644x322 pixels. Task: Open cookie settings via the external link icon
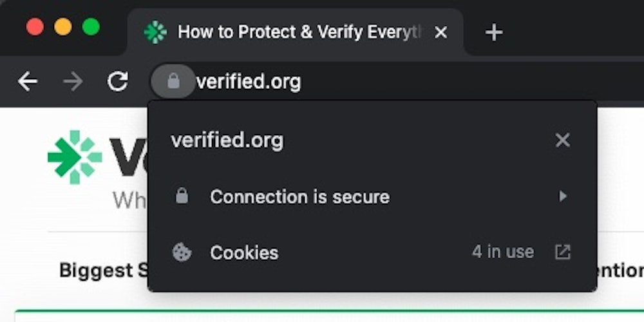[x=562, y=252]
